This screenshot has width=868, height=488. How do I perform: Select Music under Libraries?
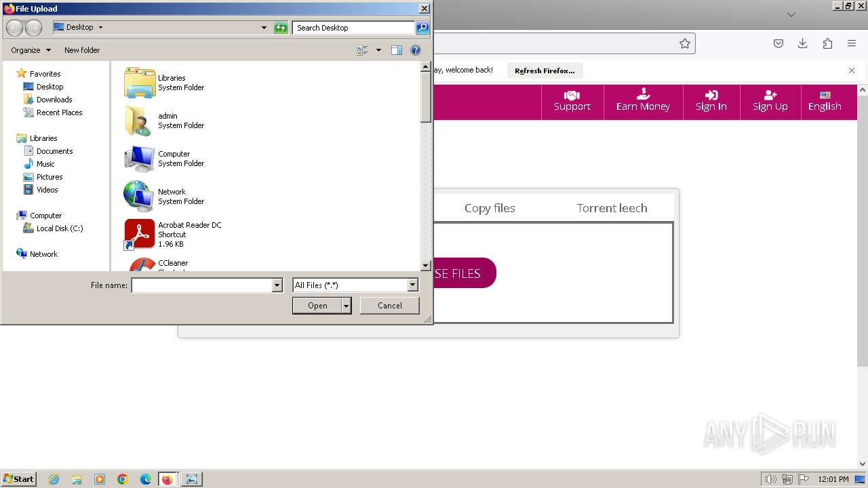(45, 164)
